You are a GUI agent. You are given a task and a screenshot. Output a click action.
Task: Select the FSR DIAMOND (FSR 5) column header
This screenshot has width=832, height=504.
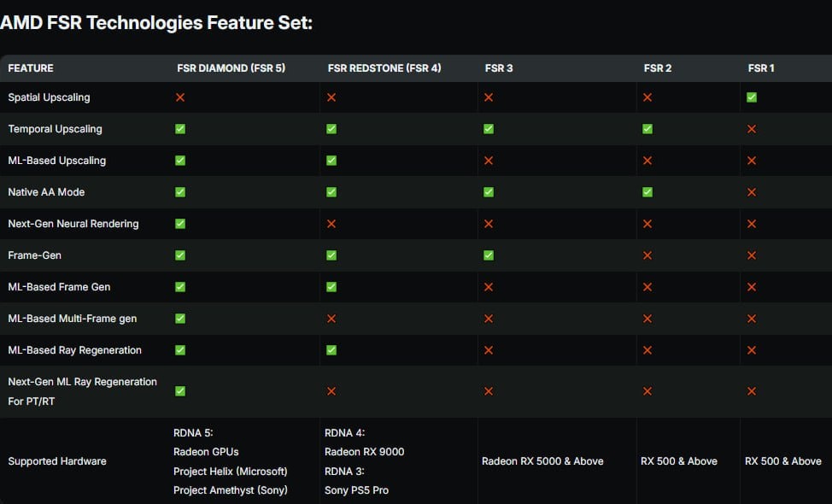[x=231, y=68]
